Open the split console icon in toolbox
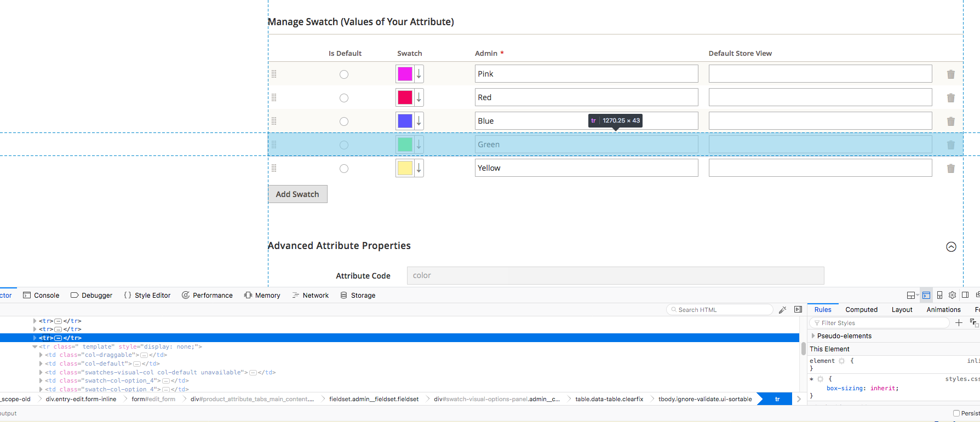The height and width of the screenshot is (422, 980). (926, 295)
